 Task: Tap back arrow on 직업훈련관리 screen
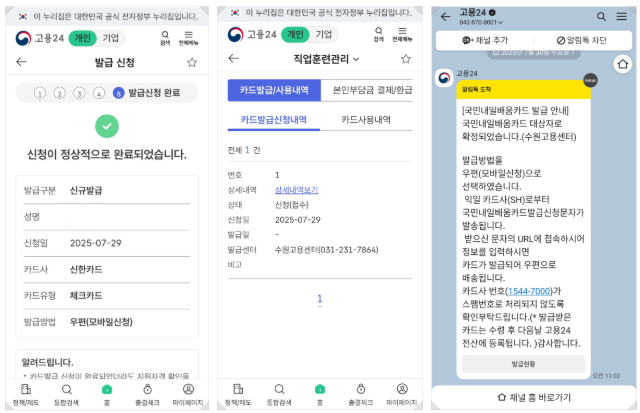[233, 59]
